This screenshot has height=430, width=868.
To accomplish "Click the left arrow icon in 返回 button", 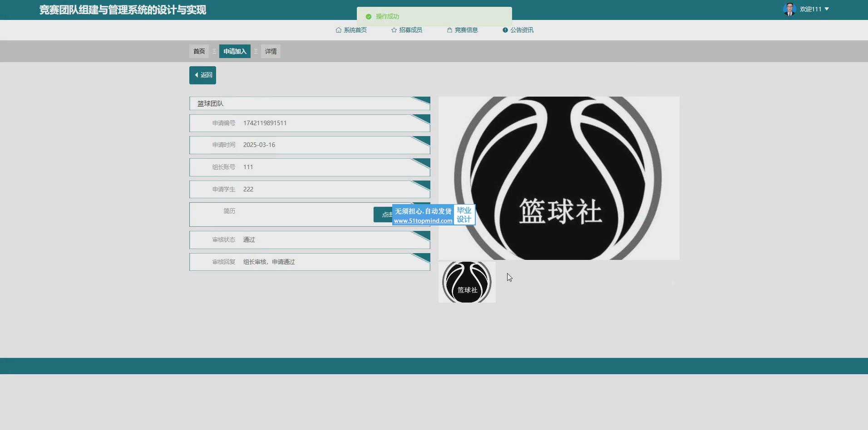I will click(x=196, y=75).
